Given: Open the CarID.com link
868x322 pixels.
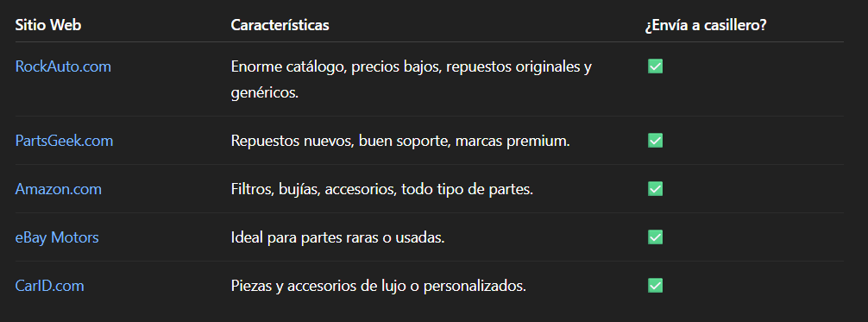Looking at the screenshot, I should (50, 286).
